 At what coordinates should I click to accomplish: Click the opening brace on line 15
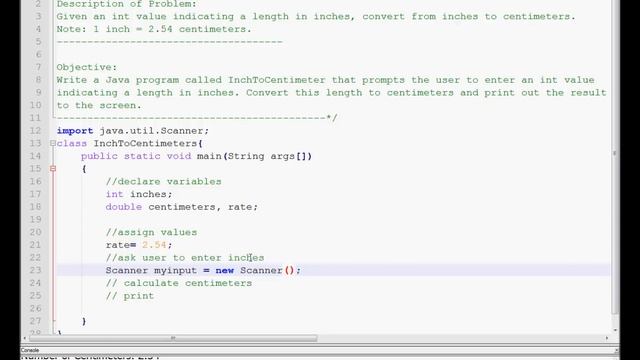(84, 169)
